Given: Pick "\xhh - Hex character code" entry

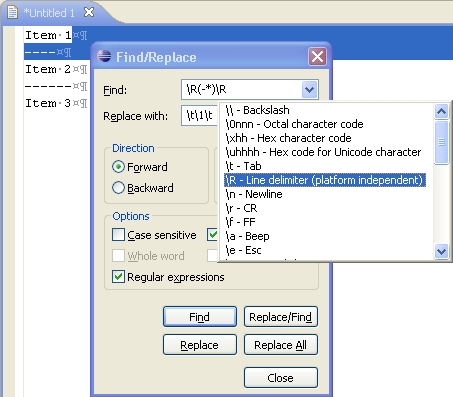Looking at the screenshot, I should pos(288,138).
